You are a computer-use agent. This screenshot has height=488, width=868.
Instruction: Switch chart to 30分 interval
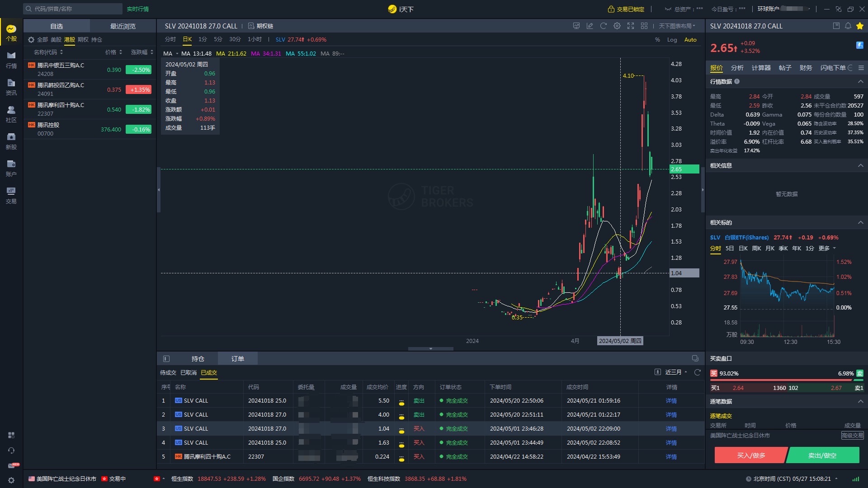click(x=235, y=40)
